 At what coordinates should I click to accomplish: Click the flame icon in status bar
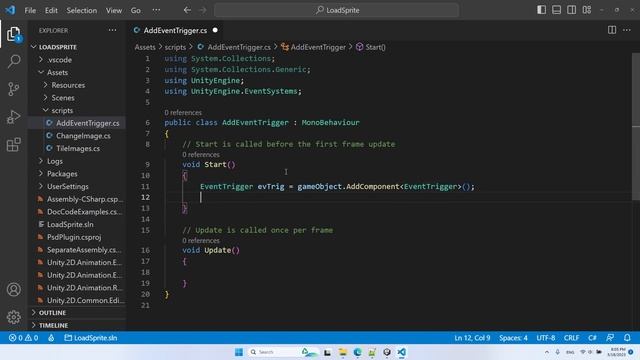pos(51,338)
